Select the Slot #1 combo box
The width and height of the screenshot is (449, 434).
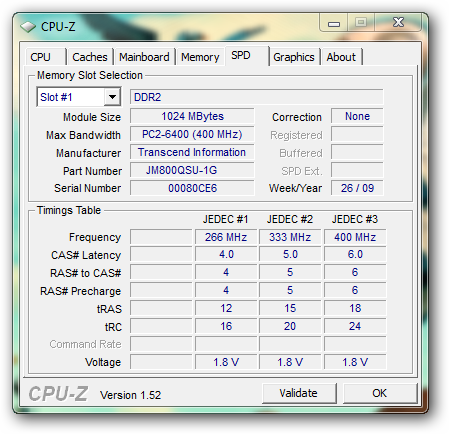tap(79, 97)
